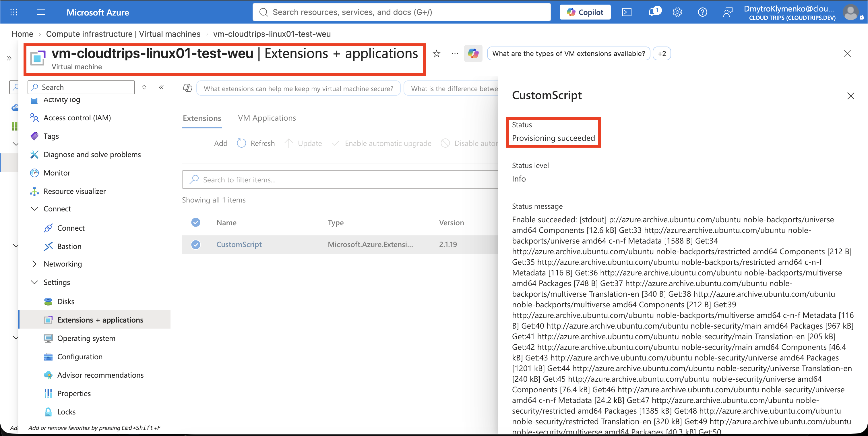Toggle expand/collapse all menu groups

pyautogui.click(x=144, y=87)
